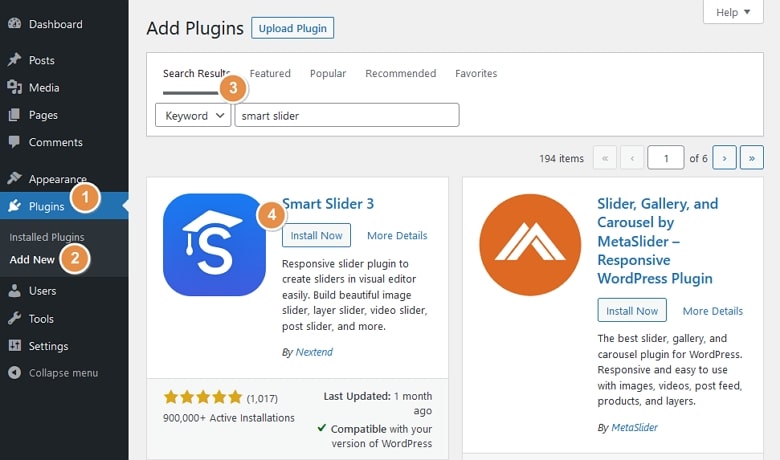
Task: Click the Dashboard gauge icon
Action: (15, 23)
